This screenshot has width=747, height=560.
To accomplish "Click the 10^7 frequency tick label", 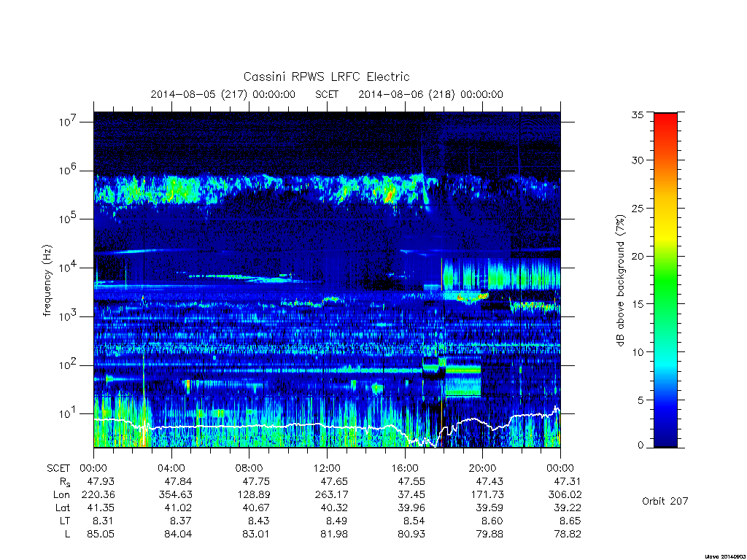I will [x=68, y=122].
